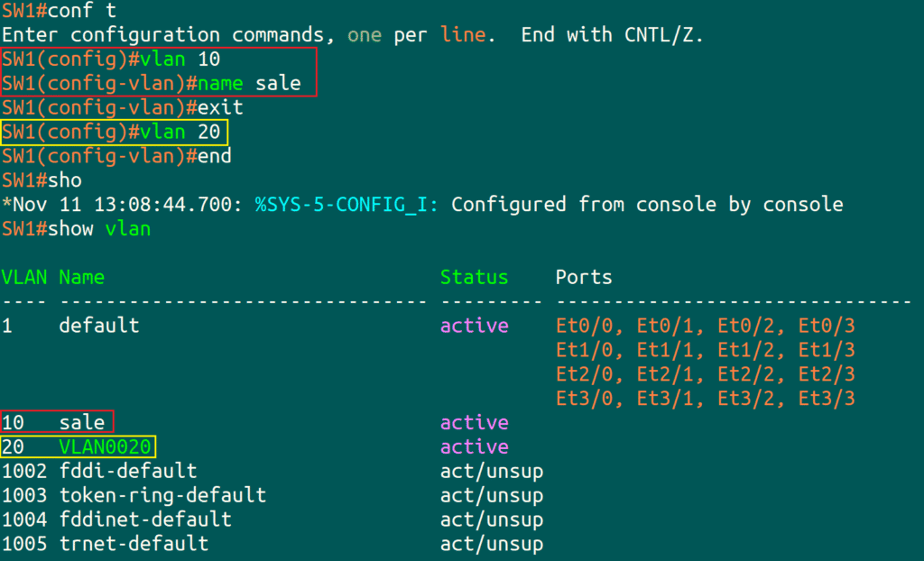Select the VLAN0020 name entry
The image size is (924, 561).
(106, 446)
